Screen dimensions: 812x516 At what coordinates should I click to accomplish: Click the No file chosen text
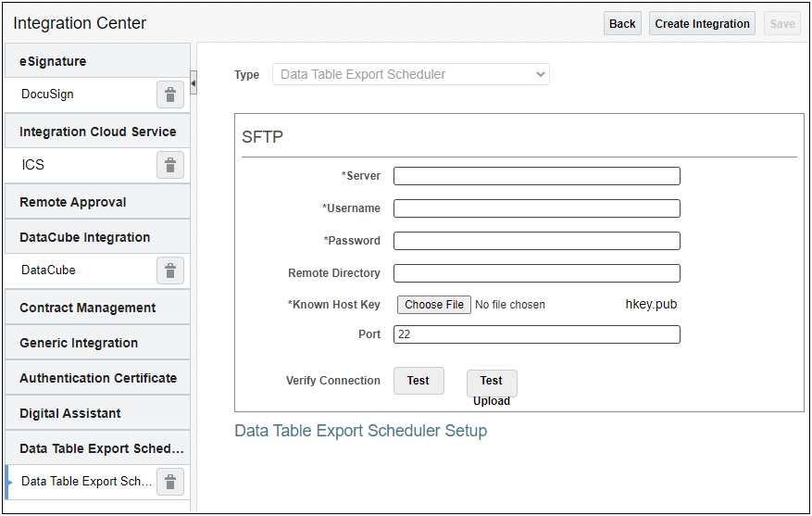point(510,305)
